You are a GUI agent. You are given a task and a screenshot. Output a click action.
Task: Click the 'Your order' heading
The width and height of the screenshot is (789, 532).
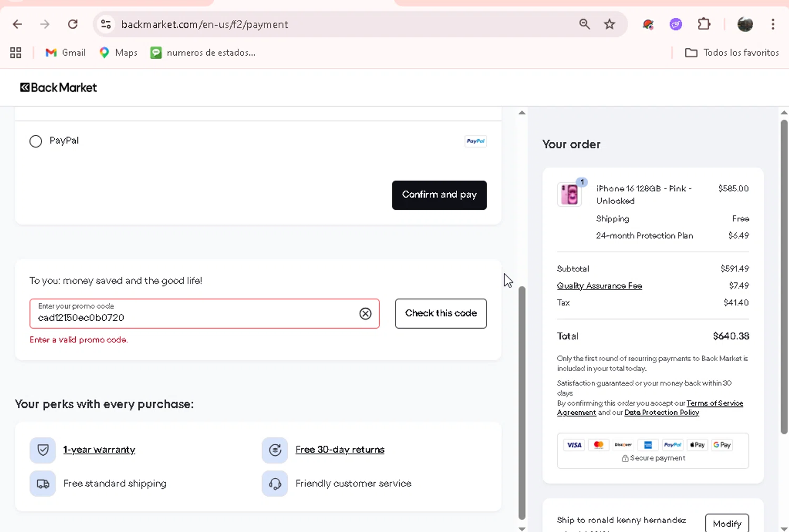(x=571, y=144)
